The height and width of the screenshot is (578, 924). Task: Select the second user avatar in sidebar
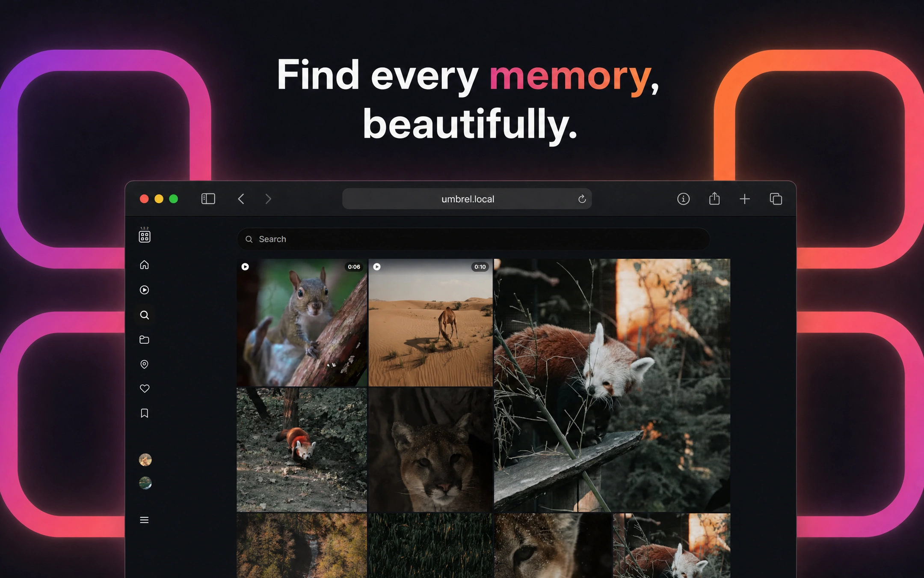145,483
